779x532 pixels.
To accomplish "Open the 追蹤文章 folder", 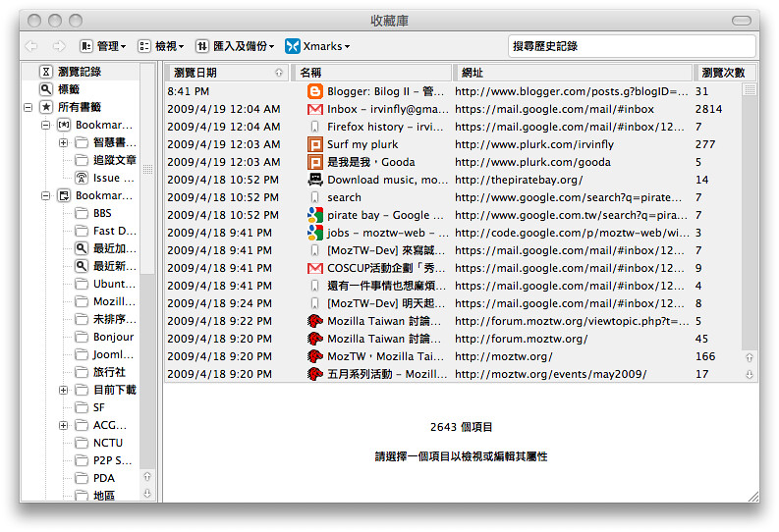I will click(x=114, y=160).
